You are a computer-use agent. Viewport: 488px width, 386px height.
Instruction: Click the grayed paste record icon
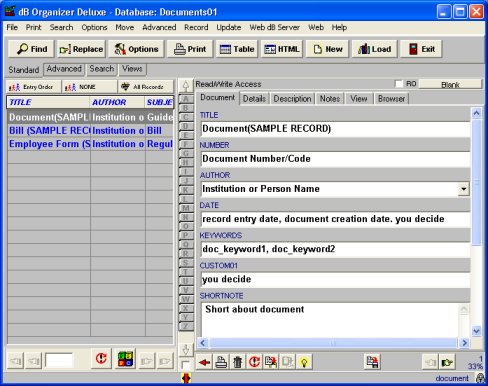click(287, 362)
